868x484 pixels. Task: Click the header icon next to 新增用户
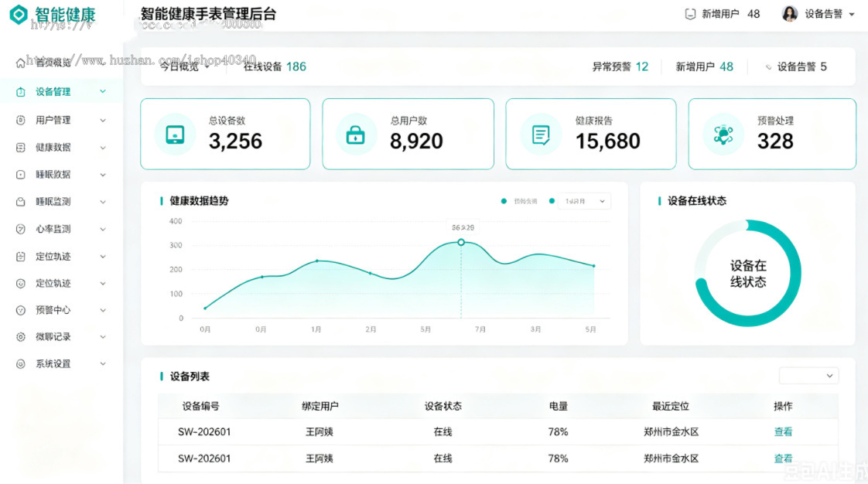pos(690,14)
